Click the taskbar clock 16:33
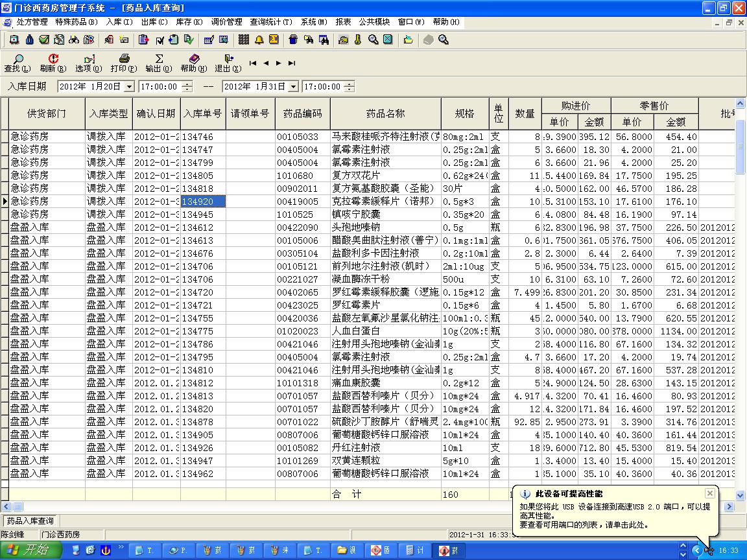 click(x=728, y=550)
